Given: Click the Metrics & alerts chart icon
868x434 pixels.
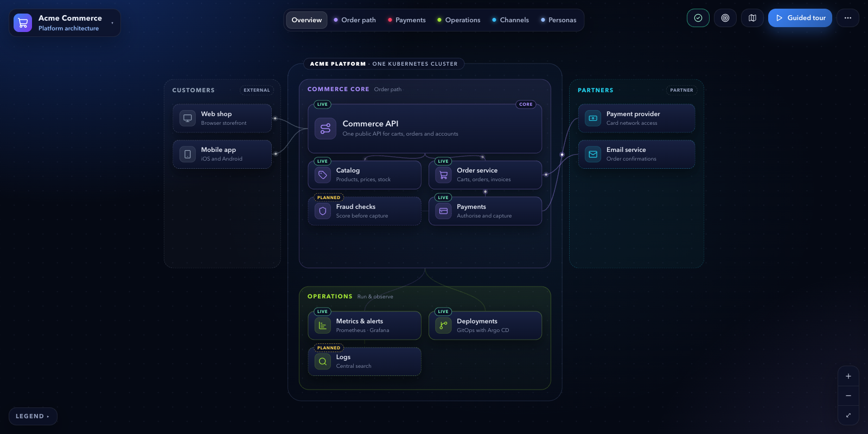Looking at the screenshot, I should coord(323,325).
